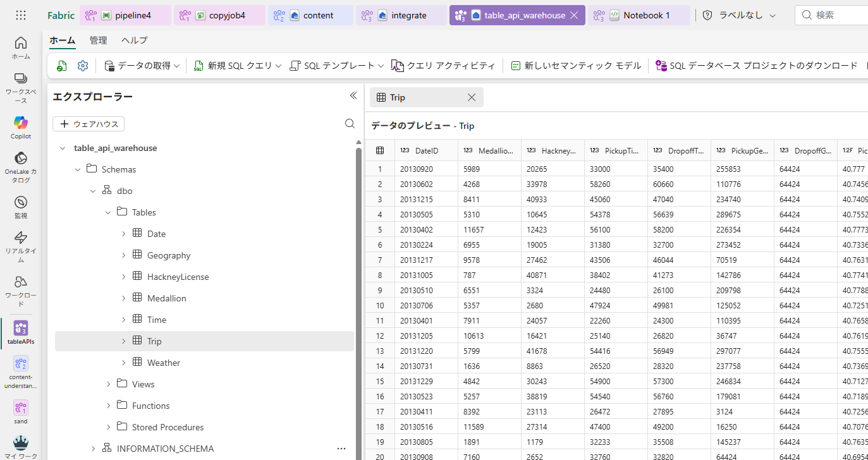Launch Copilot from the sidebar
Image resolution: width=868 pixels, height=460 pixels.
click(21, 127)
